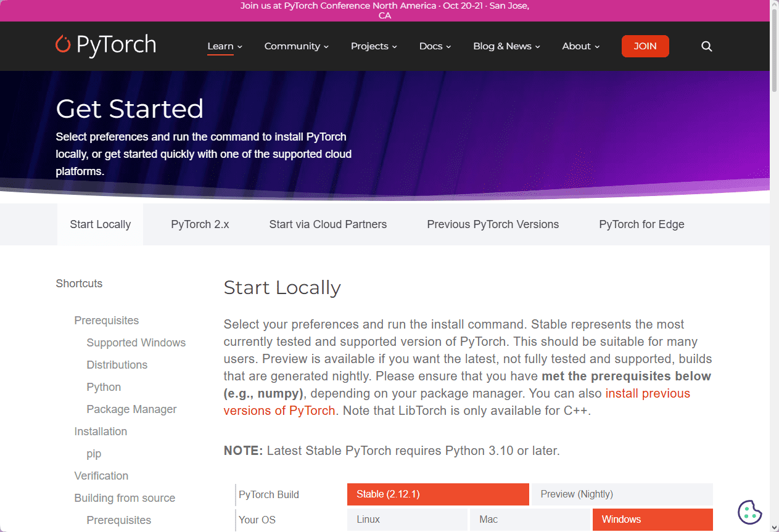Open the Blog & News dropdown

click(x=507, y=46)
